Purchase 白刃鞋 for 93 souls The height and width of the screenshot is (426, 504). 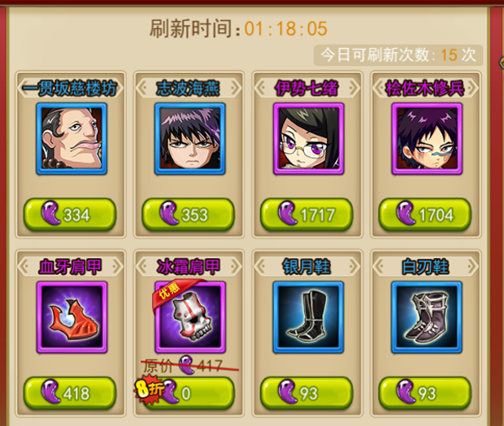point(425,393)
